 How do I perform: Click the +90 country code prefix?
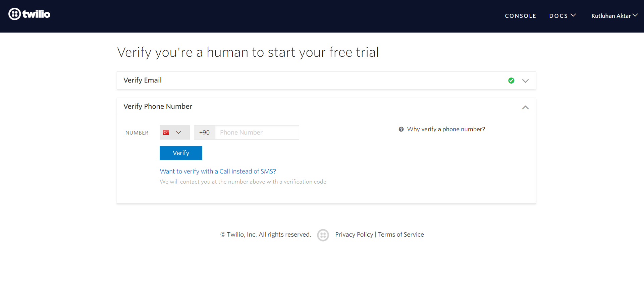(x=204, y=133)
